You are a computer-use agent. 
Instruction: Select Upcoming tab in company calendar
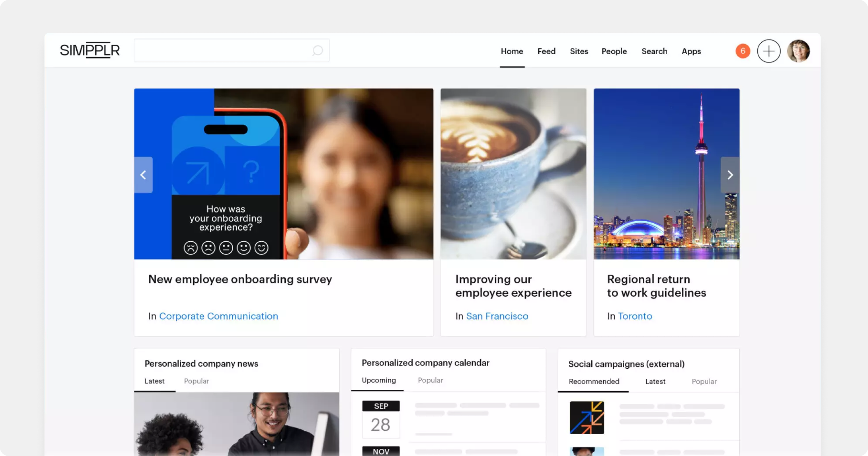pos(379,380)
